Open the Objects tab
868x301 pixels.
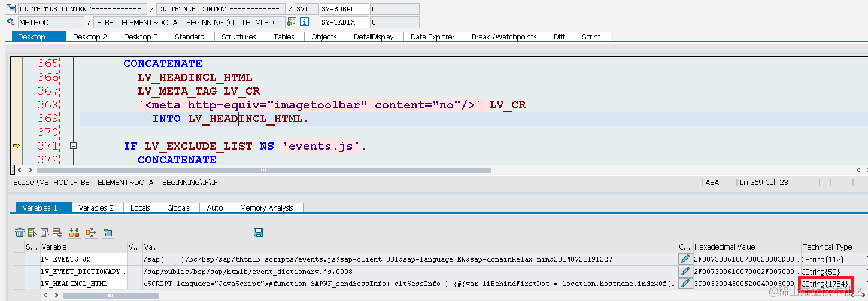(x=324, y=37)
